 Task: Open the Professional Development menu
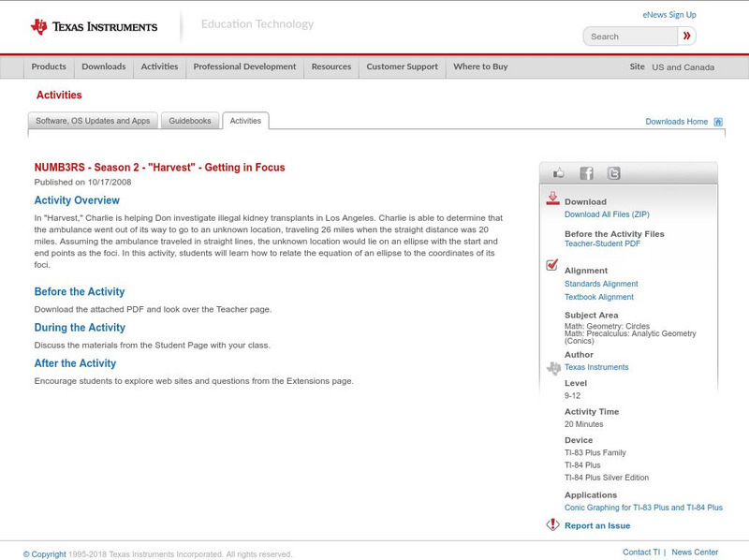(x=243, y=66)
